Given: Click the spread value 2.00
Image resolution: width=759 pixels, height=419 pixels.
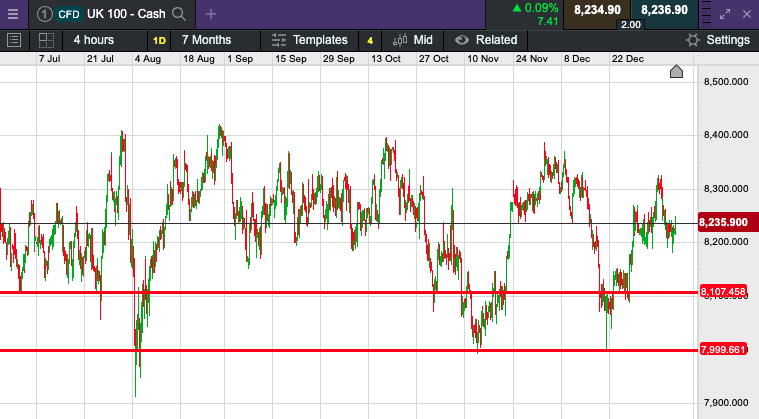Looking at the screenshot, I should (x=631, y=25).
